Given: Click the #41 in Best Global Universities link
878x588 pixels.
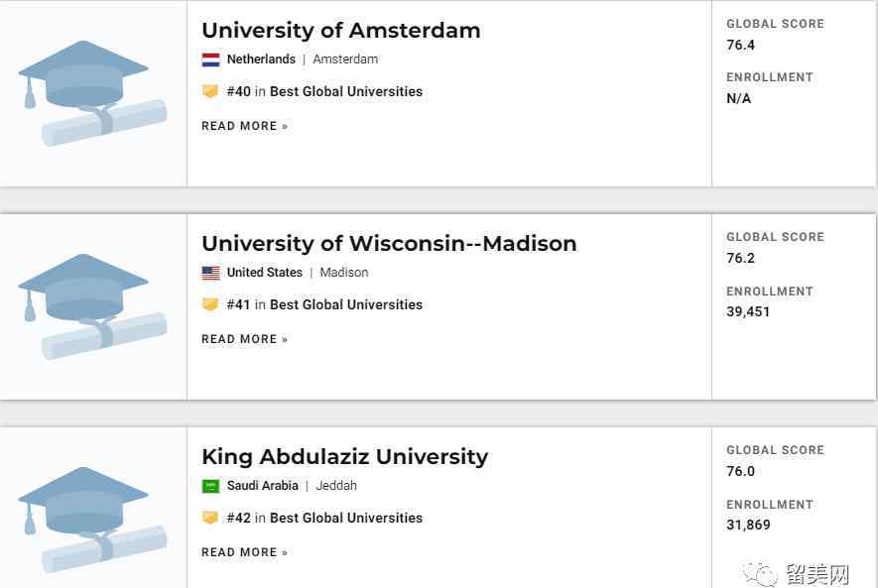Looking at the screenshot, I should coord(324,304).
